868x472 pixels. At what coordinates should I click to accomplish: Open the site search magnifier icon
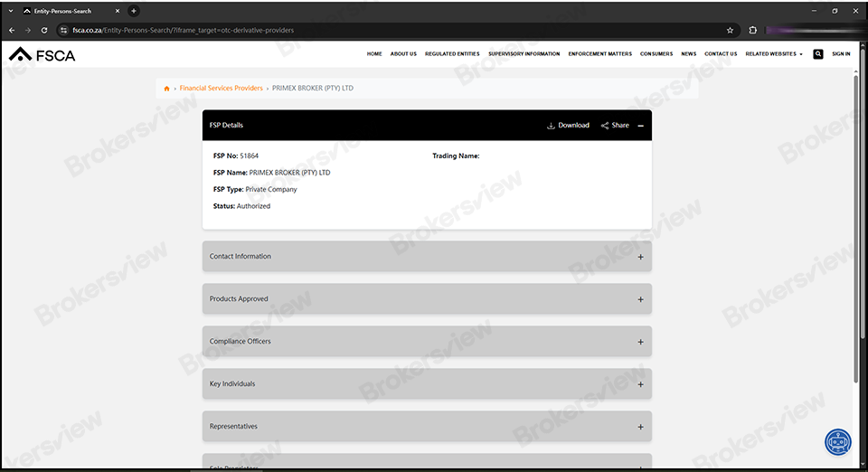[x=818, y=53]
